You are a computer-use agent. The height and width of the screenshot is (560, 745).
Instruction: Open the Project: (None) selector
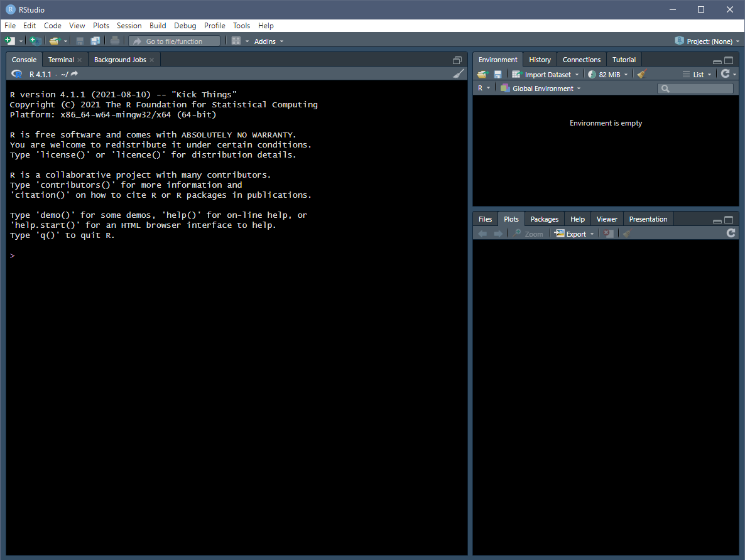707,41
